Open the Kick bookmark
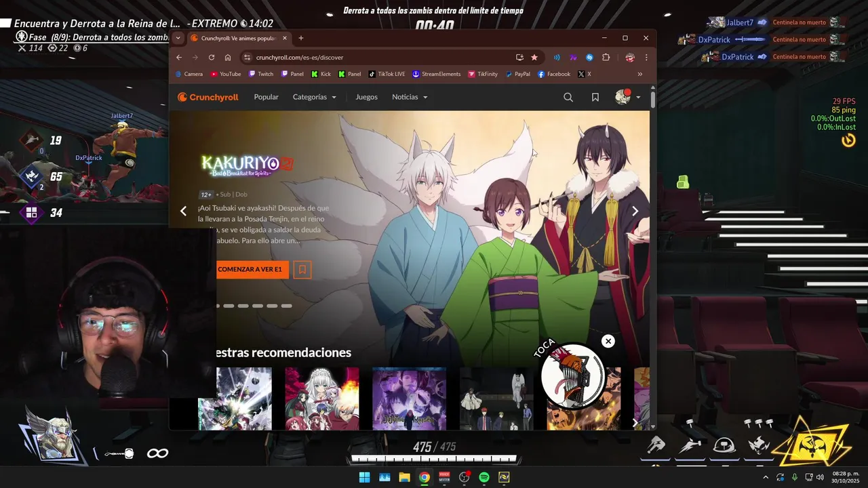The image size is (868, 488). 321,74
